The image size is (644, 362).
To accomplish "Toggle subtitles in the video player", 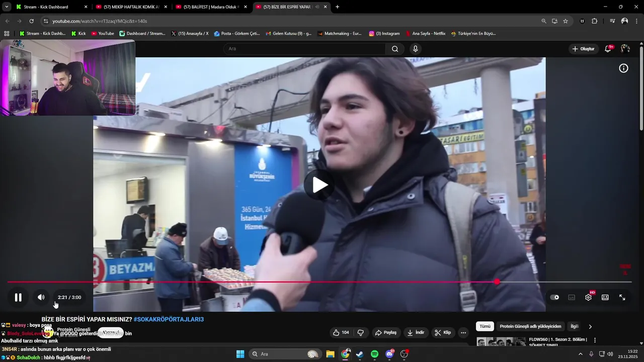I will 572,297.
